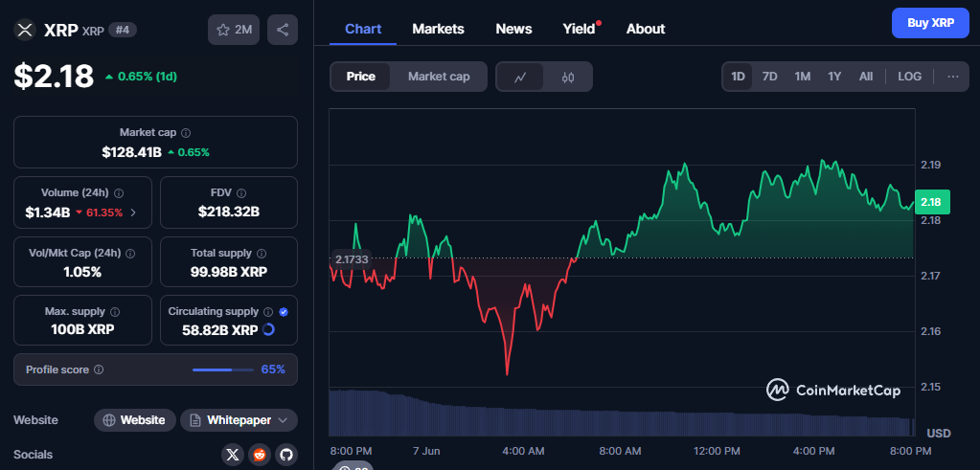
Task: Open chart more options ellipsis
Action: click(953, 77)
